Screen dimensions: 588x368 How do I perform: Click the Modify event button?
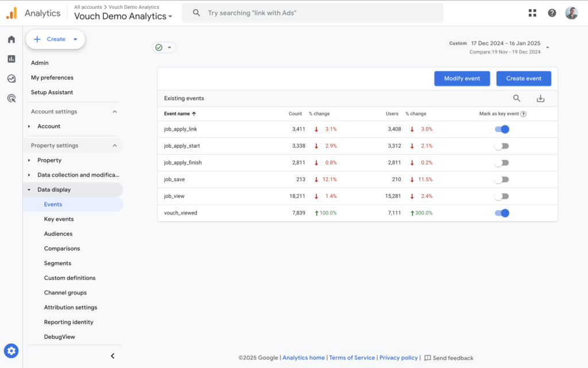pos(462,78)
